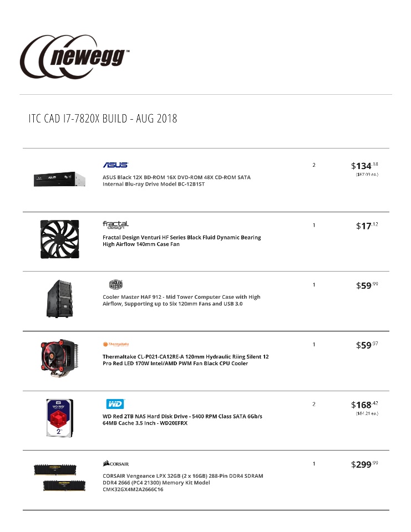The width and height of the screenshot is (411, 532).
Task: Click the ASUS brand logo
Action: pyautogui.click(x=115, y=165)
